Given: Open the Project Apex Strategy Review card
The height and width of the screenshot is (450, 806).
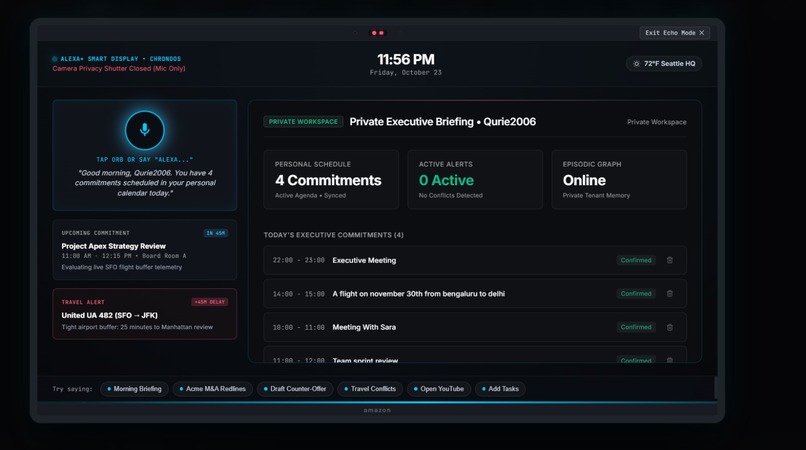Looking at the screenshot, I should (144, 250).
